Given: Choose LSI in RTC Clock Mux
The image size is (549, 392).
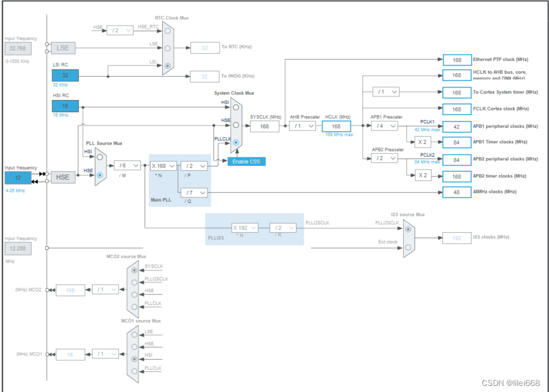Looking at the screenshot, I should (168, 66).
